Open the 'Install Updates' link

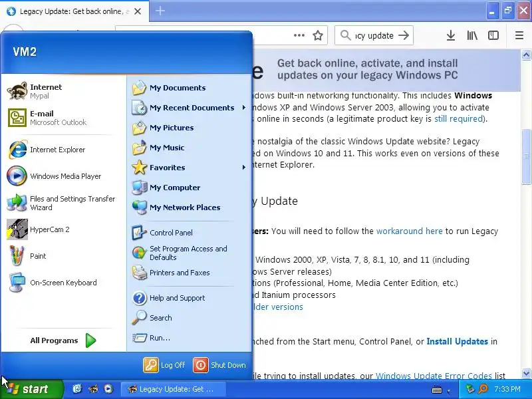coord(457,341)
